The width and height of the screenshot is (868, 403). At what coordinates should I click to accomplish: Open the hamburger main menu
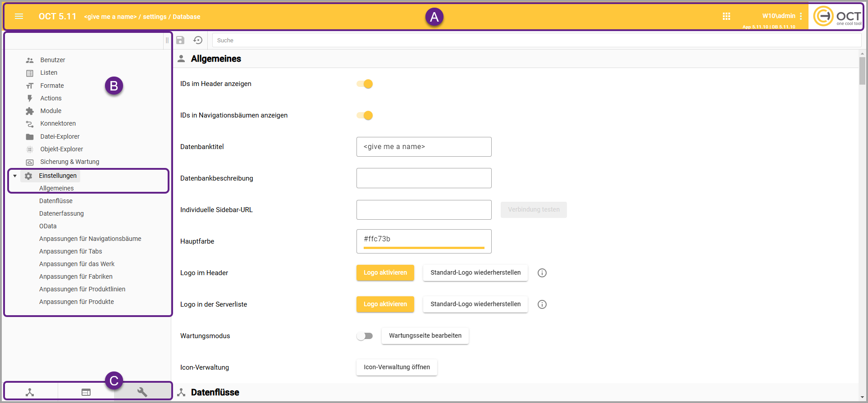(19, 17)
